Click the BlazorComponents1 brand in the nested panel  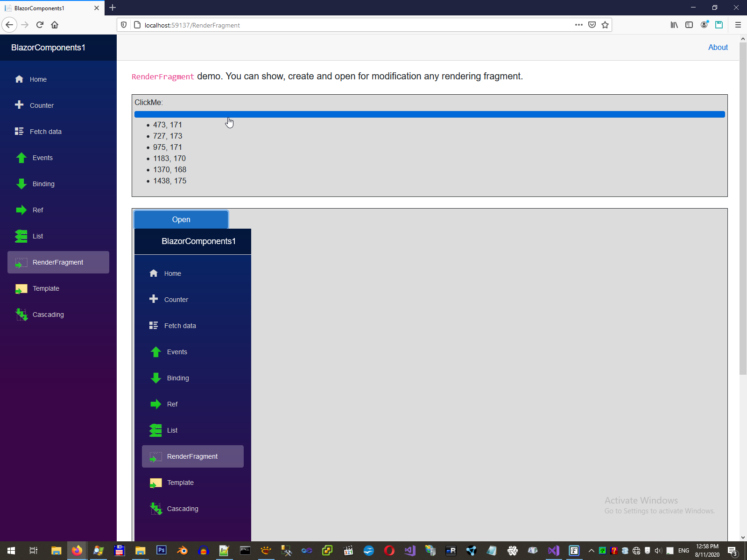tap(198, 241)
